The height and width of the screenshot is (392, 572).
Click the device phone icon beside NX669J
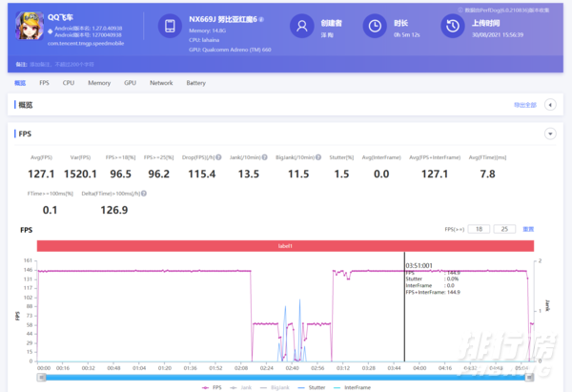170,26
